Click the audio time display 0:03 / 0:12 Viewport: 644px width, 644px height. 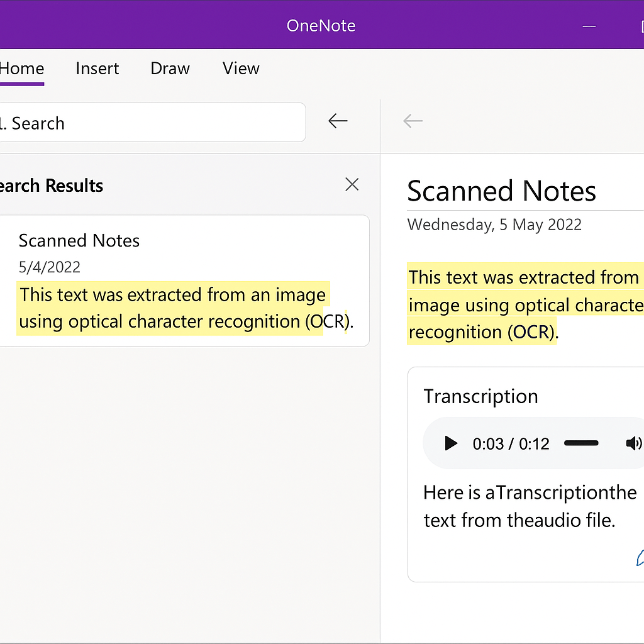pyautogui.click(x=511, y=443)
